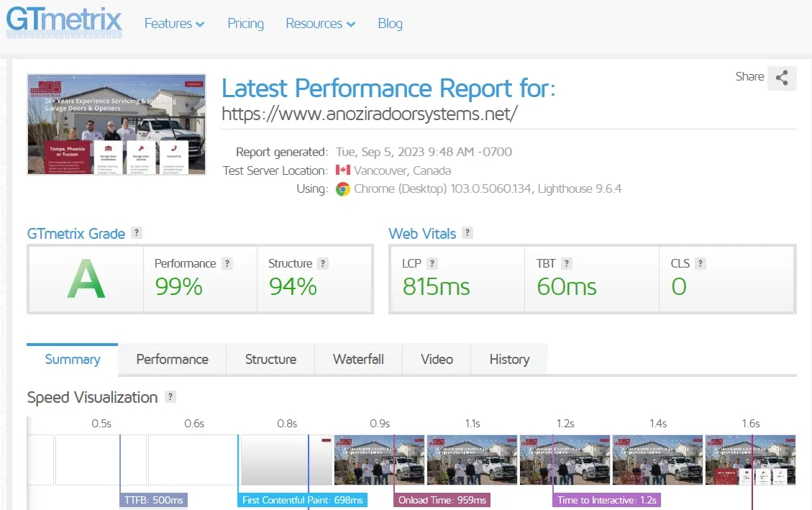Select the 0.6s blank filmstrip frame
The image size is (812, 510).
[x=193, y=460]
